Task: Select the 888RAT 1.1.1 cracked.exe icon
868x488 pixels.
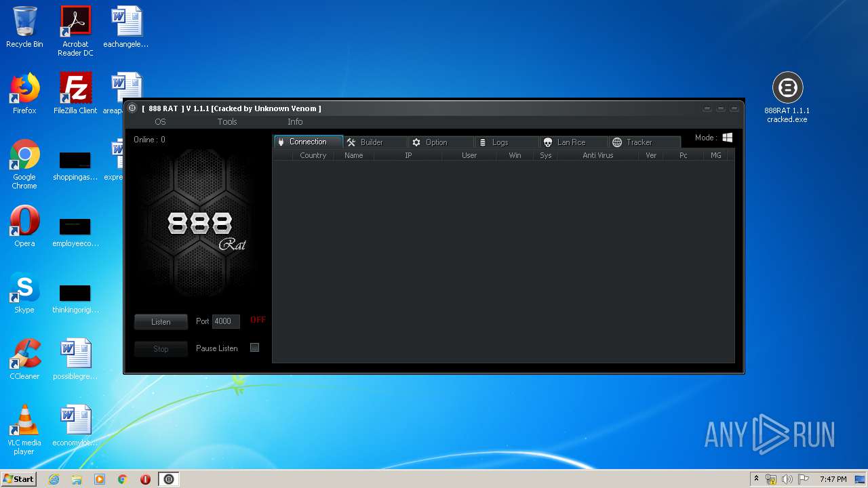Action: [787, 98]
